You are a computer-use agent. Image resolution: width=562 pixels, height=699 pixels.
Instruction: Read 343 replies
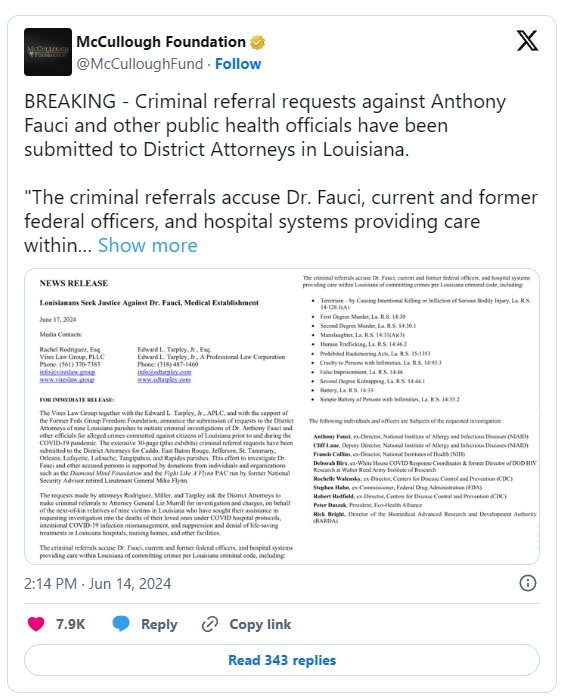point(282,660)
